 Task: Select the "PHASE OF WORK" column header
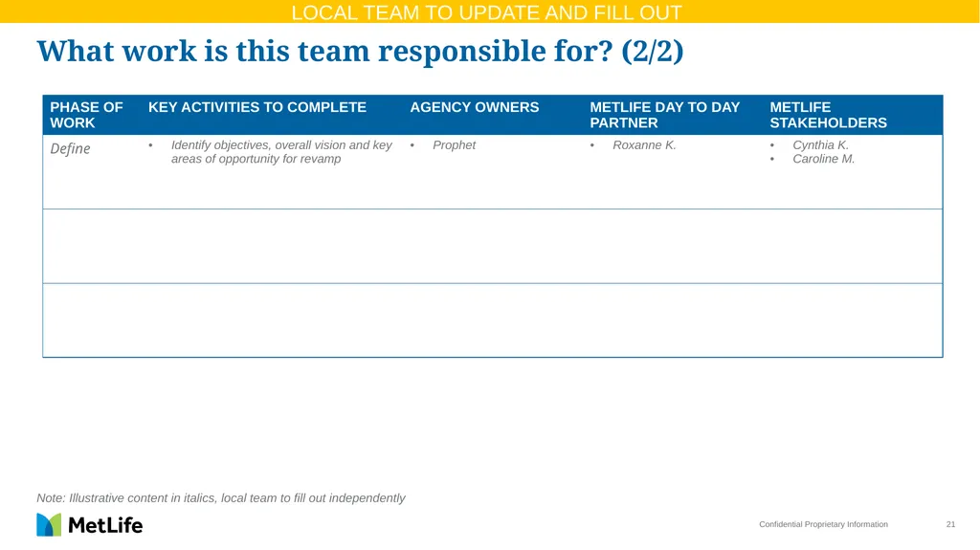pyautogui.click(x=86, y=115)
